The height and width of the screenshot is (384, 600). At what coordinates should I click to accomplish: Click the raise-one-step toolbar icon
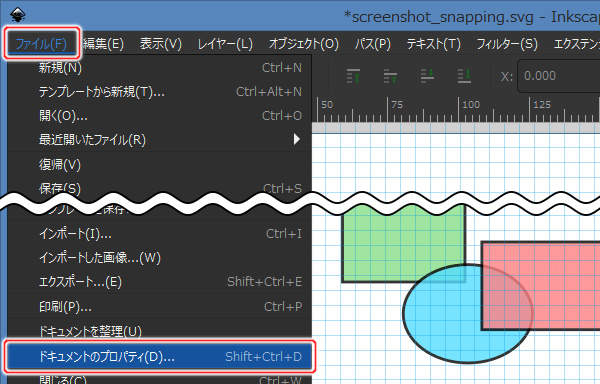tap(390, 76)
